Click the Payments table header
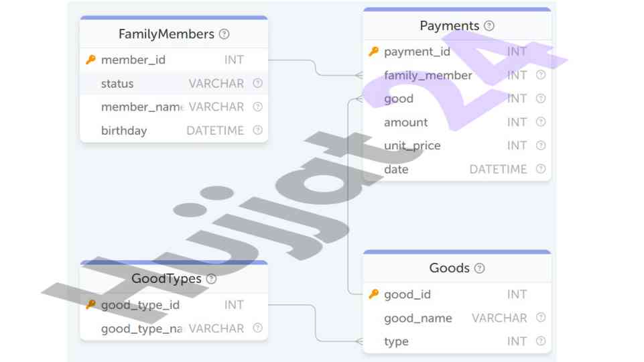 pos(457,26)
